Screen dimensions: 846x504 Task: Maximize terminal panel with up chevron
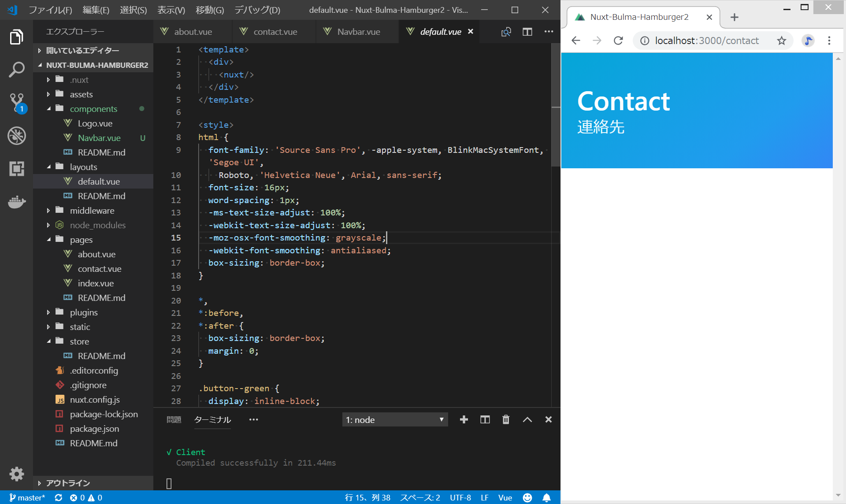pos(527,419)
